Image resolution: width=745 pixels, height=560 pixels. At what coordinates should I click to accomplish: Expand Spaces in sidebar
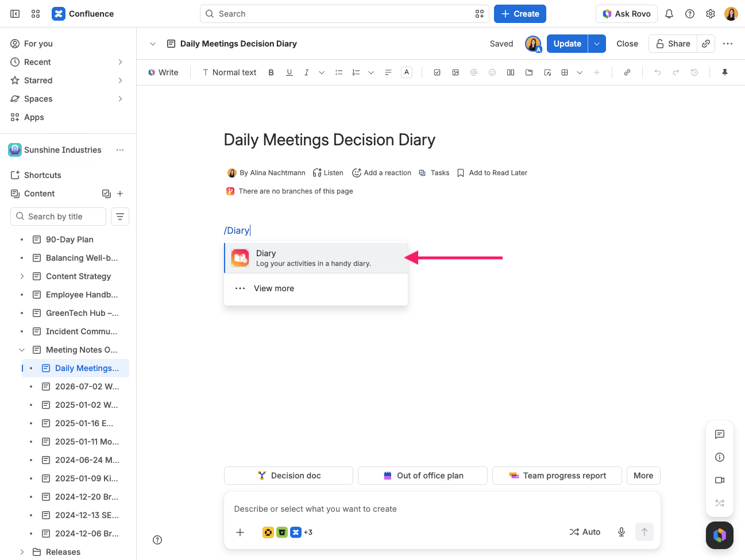(120, 99)
